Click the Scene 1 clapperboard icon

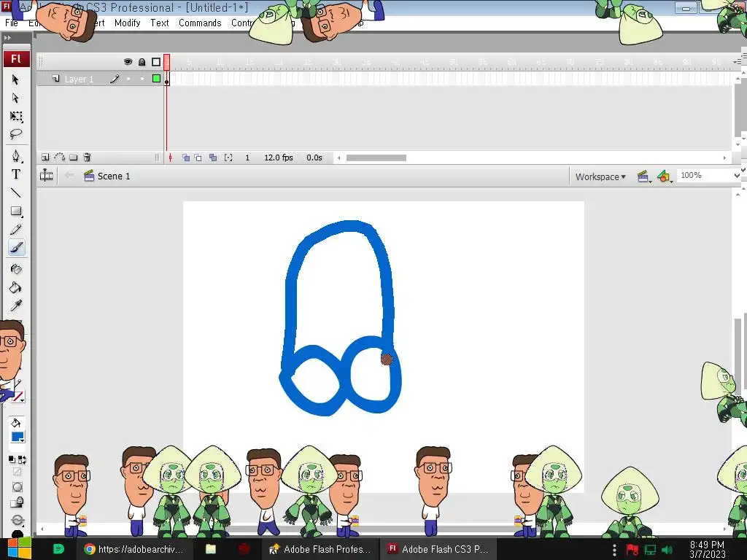(88, 176)
